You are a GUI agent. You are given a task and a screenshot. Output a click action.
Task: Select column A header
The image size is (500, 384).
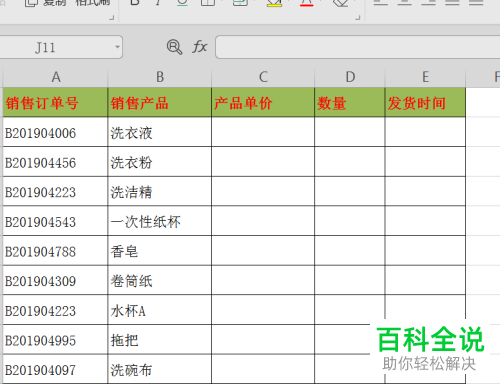56,77
